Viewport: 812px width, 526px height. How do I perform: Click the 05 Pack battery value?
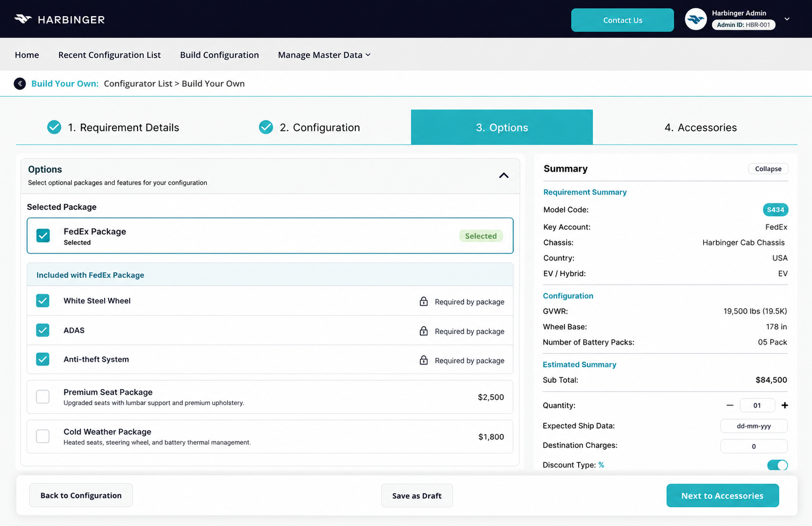[772, 342]
